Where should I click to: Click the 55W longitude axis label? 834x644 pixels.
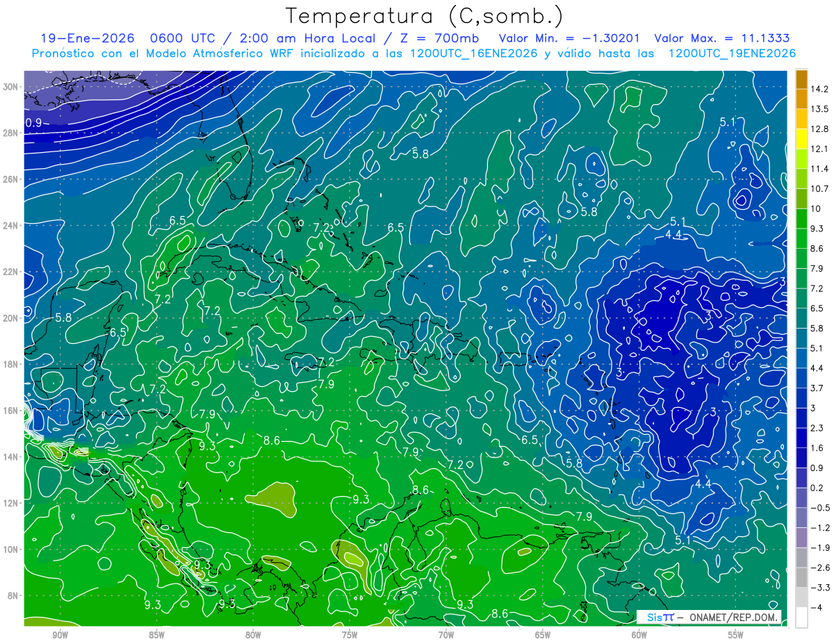pyautogui.click(x=736, y=635)
